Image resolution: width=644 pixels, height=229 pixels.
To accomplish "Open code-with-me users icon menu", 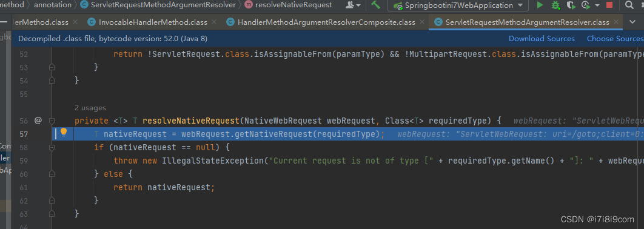I will tap(353, 5).
